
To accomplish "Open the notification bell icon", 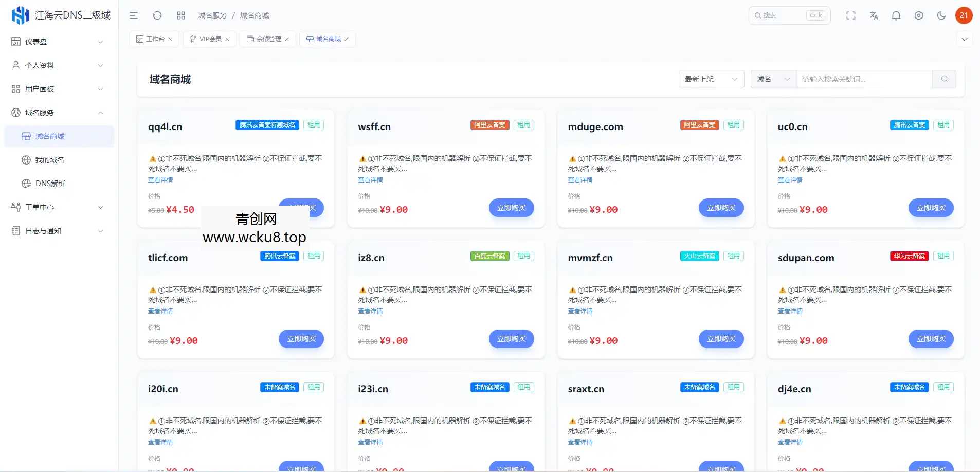I will pos(896,15).
